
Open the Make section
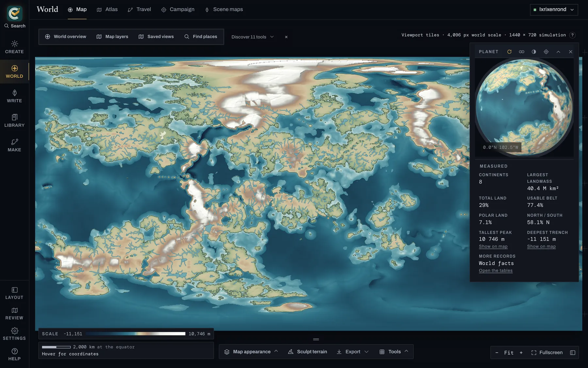click(x=14, y=145)
